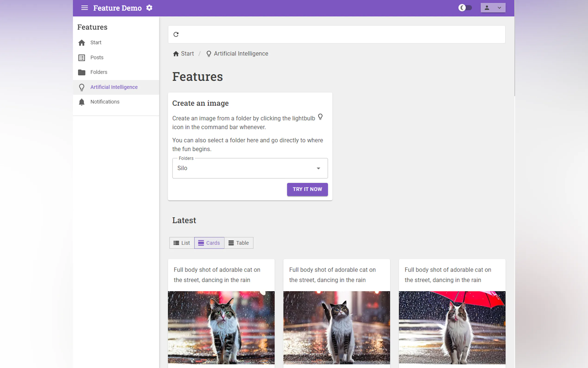Screen dimensions: 588x368
Task: Click the Folders folder icon in sidebar
Action: tap(82, 72)
